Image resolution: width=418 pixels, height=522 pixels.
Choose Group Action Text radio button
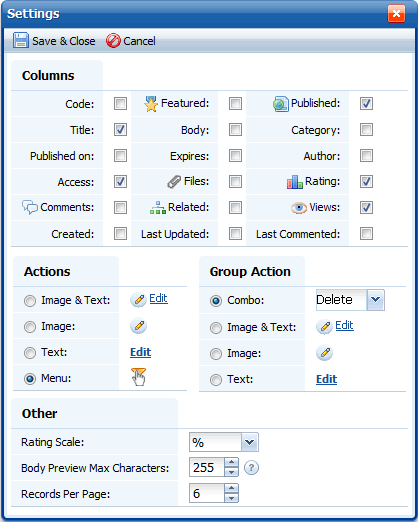[216, 380]
